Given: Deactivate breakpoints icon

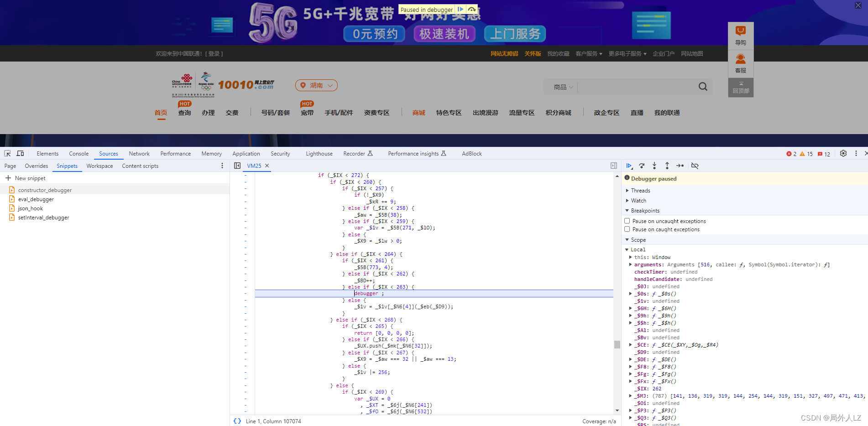Looking at the screenshot, I should [695, 166].
